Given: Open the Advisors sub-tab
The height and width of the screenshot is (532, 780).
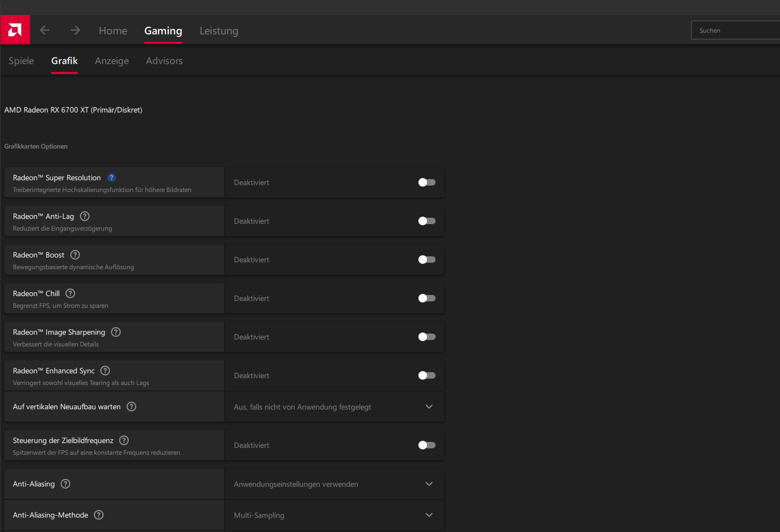Looking at the screenshot, I should [164, 61].
